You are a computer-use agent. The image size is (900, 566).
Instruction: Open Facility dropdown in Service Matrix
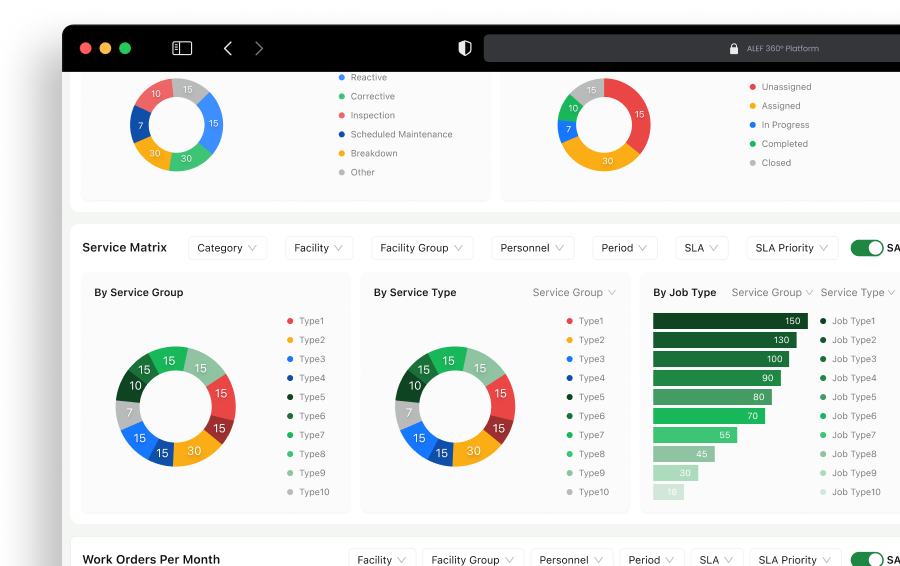tap(319, 248)
